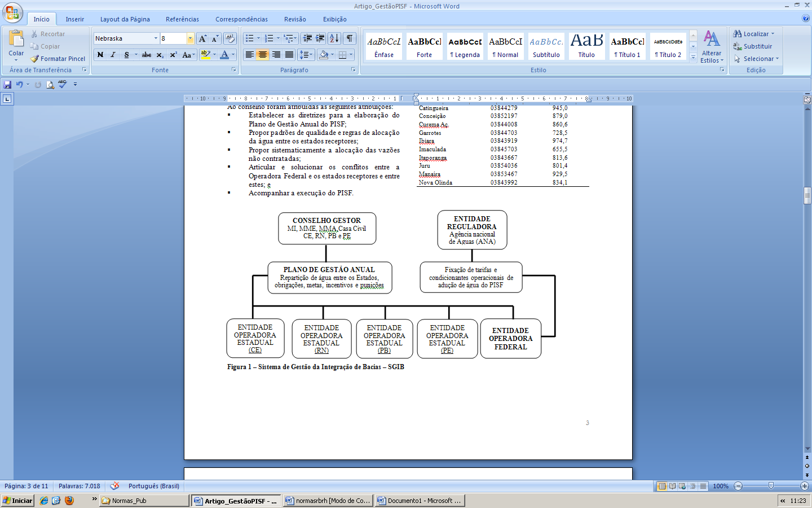The width and height of the screenshot is (812, 508).
Task: Click the Localizar binoculars find button
Action: (x=754, y=34)
